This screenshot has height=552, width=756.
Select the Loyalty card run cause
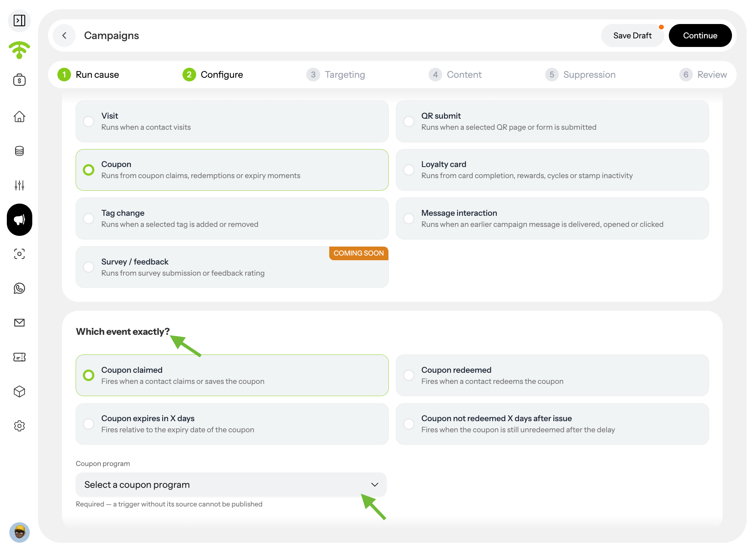[x=552, y=170]
